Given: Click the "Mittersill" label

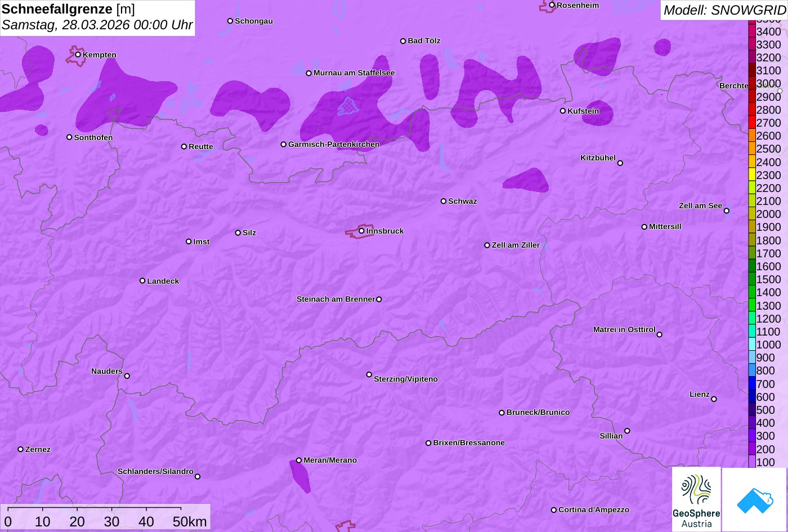Looking at the screenshot, I should pyautogui.click(x=665, y=226).
